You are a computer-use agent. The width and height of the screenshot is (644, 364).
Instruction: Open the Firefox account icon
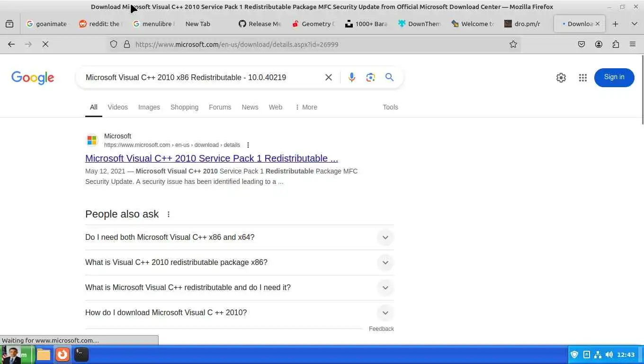tap(599, 44)
